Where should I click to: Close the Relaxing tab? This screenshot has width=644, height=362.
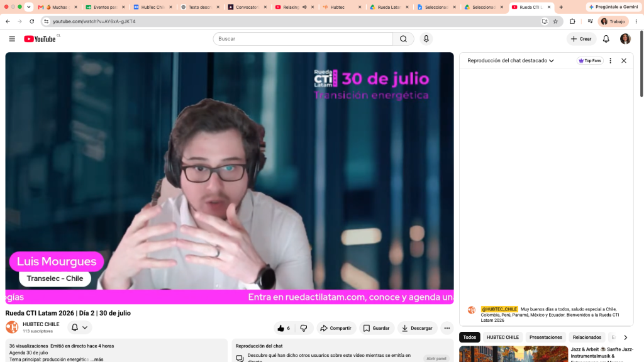[x=313, y=7]
